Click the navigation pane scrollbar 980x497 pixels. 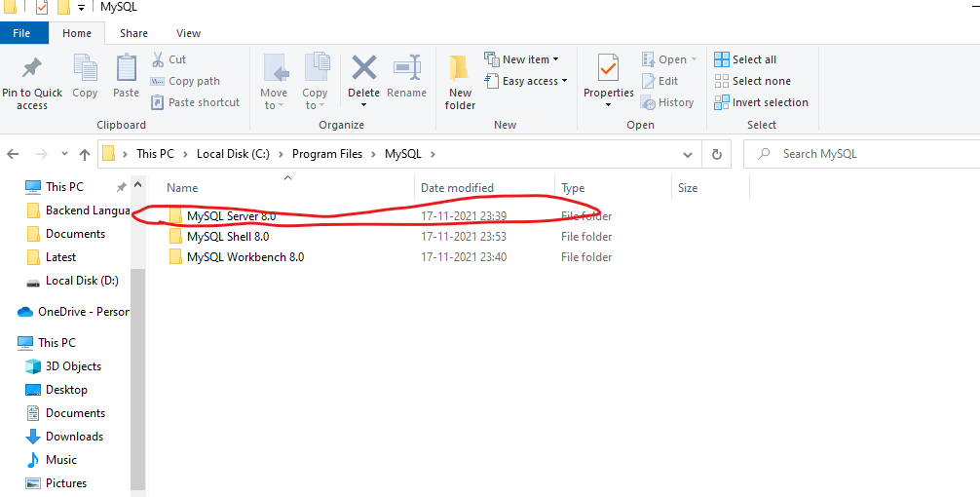coord(137,378)
